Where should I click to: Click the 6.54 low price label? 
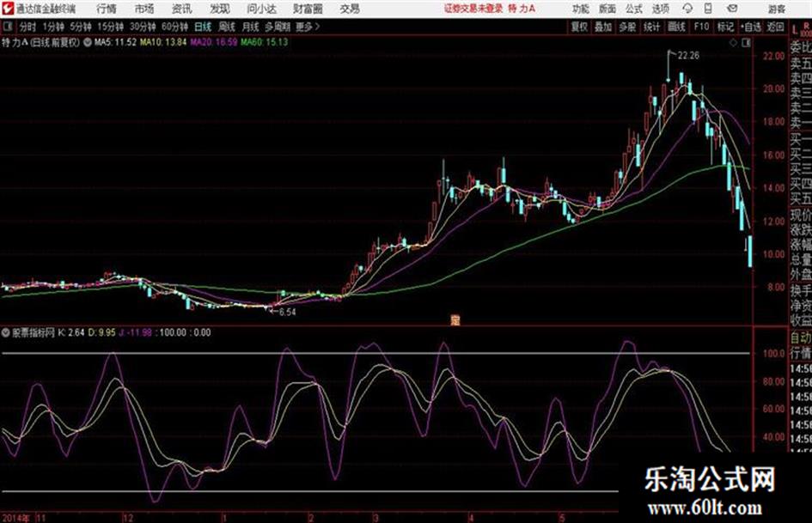[x=287, y=313]
